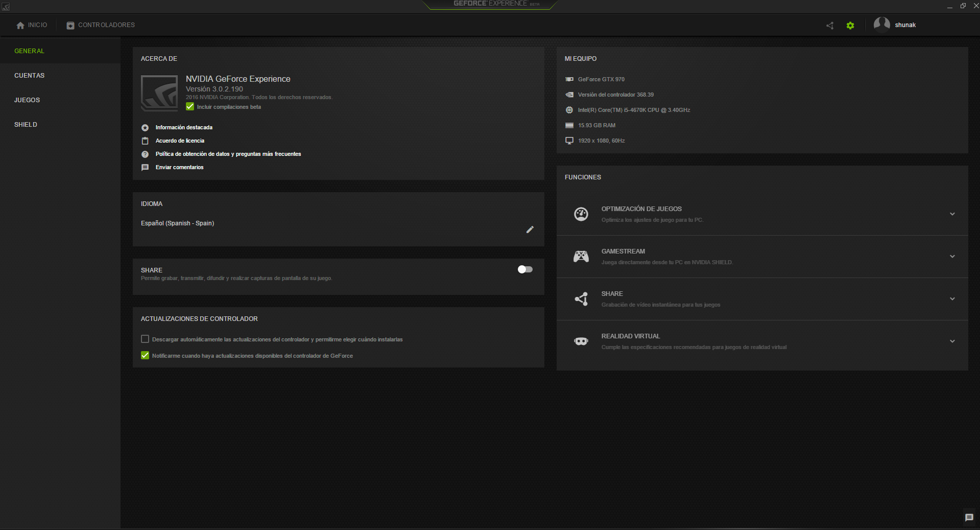980x530 pixels.
Task: Click the gamepad icon for GameStream
Action: [x=581, y=257]
